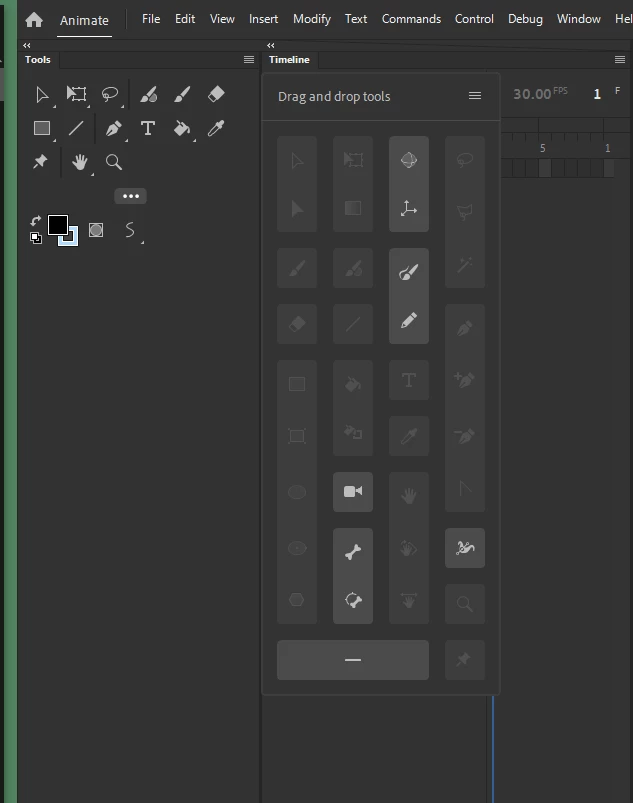This screenshot has height=803, width=633.
Task: Collapse the Tools panel with double chevron
Action: 27,46
